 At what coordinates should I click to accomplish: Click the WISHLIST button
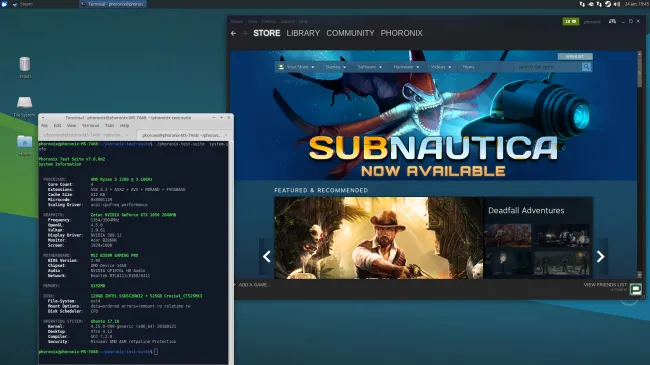click(575, 56)
